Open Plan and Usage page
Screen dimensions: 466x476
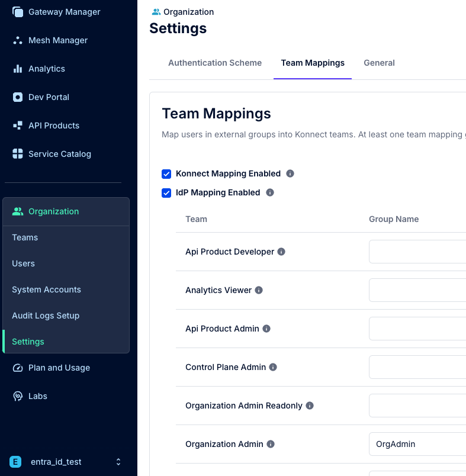pyautogui.click(x=59, y=368)
